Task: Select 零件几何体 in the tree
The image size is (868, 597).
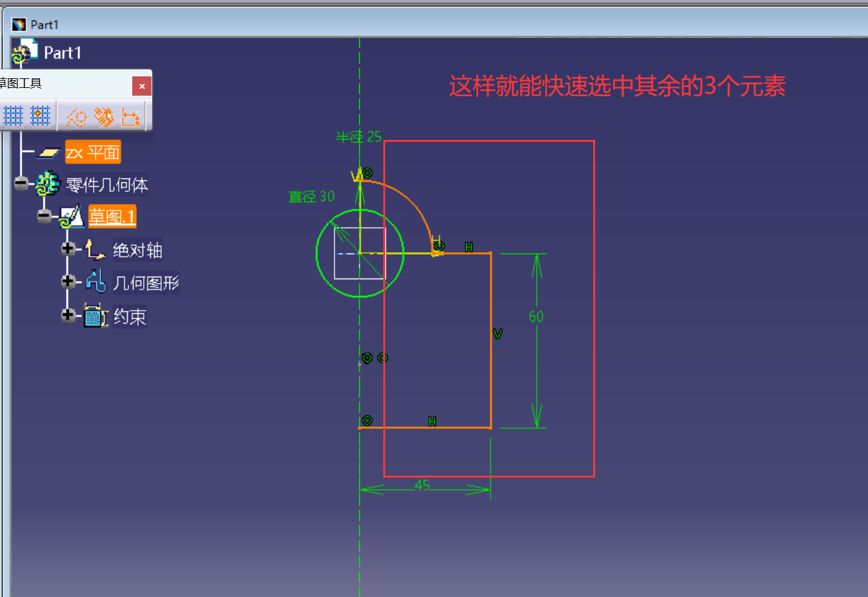Action: click(107, 185)
